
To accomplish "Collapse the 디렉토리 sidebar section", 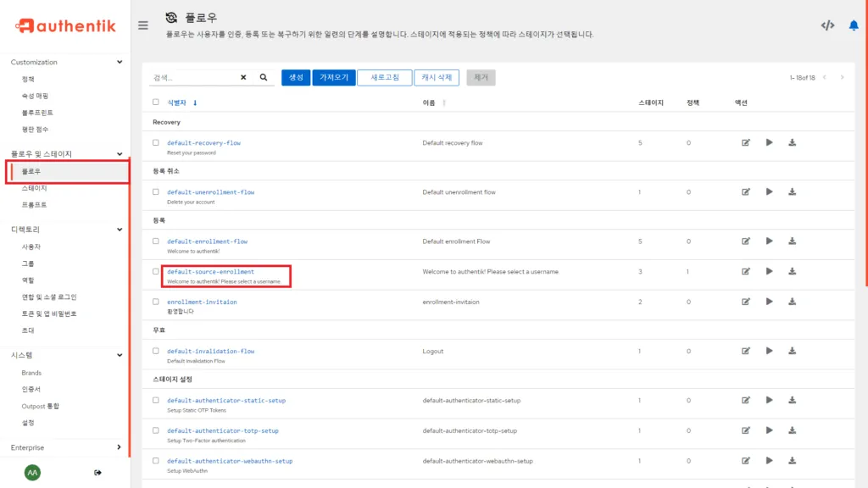I will (120, 229).
